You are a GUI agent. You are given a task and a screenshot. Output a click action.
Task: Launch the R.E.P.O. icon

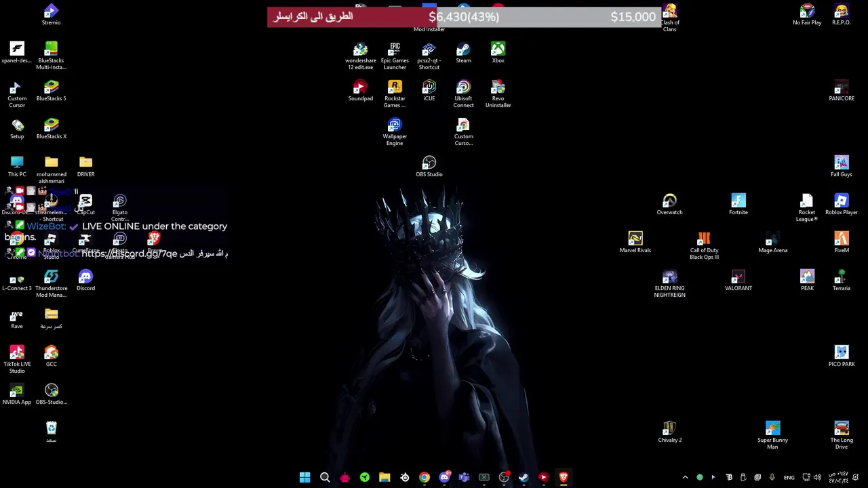click(x=842, y=15)
